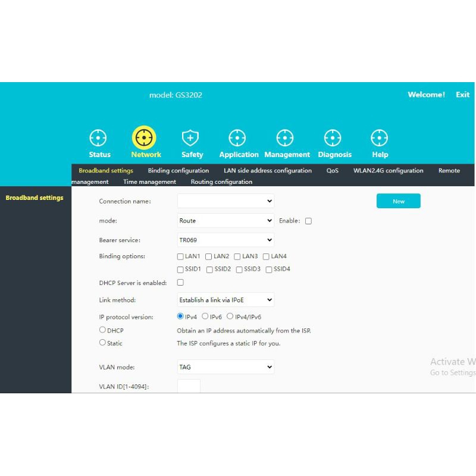Select Broadband settings in the left sidebar
The width and height of the screenshot is (476, 476).
pyautogui.click(x=35, y=198)
